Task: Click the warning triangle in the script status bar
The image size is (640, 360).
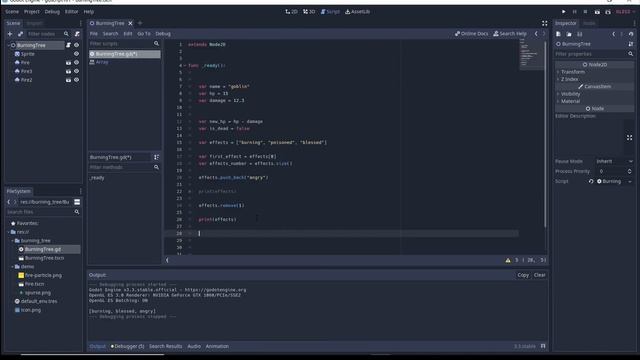Action: (x=508, y=260)
